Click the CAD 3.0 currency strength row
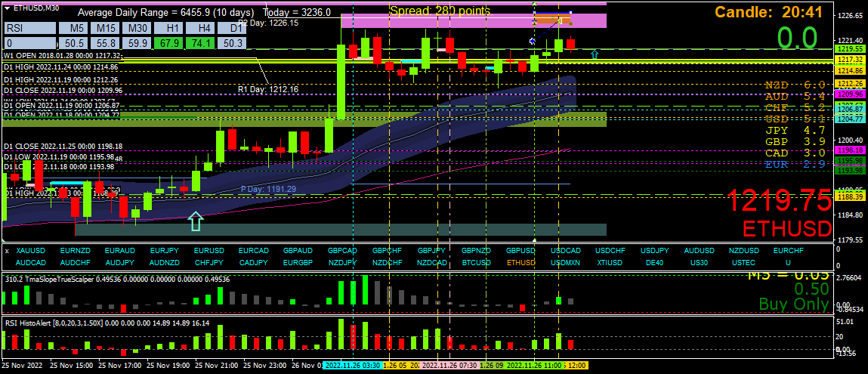The image size is (868, 374). (x=795, y=153)
